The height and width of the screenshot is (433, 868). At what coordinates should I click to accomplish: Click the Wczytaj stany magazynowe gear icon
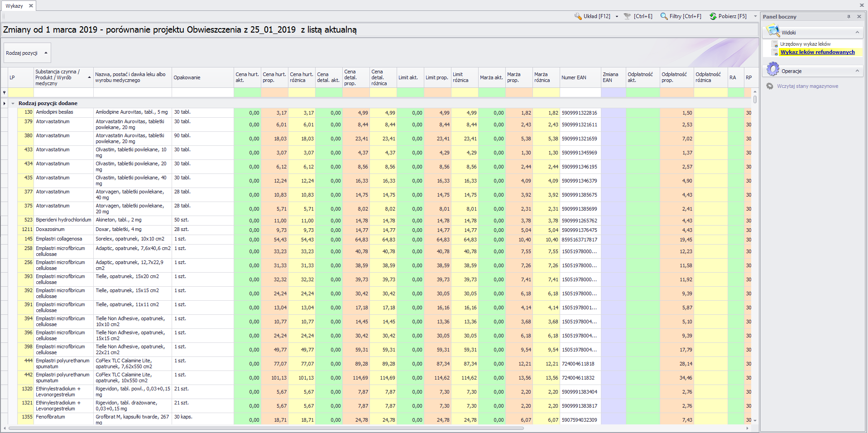click(770, 86)
